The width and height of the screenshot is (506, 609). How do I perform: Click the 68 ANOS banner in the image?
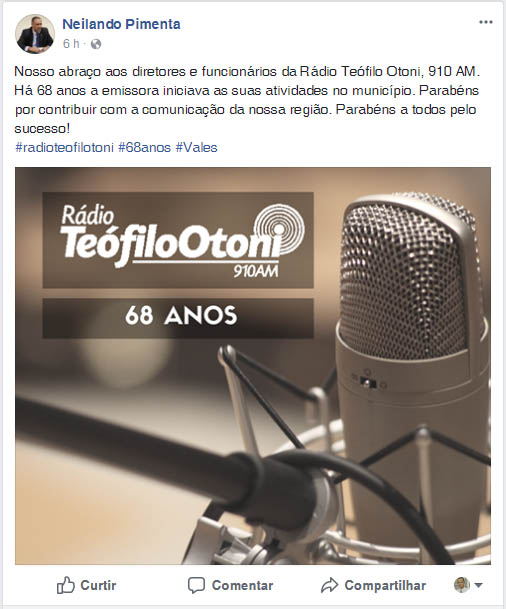tap(178, 318)
